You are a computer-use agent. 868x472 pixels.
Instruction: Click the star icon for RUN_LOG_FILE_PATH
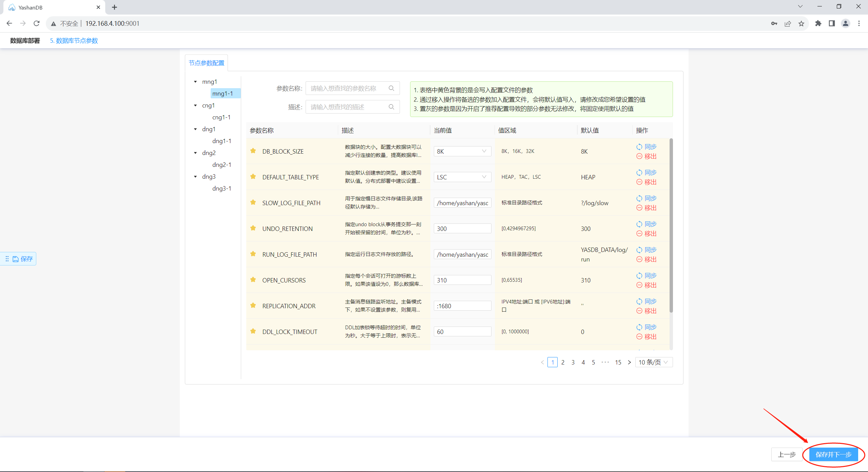(x=253, y=254)
